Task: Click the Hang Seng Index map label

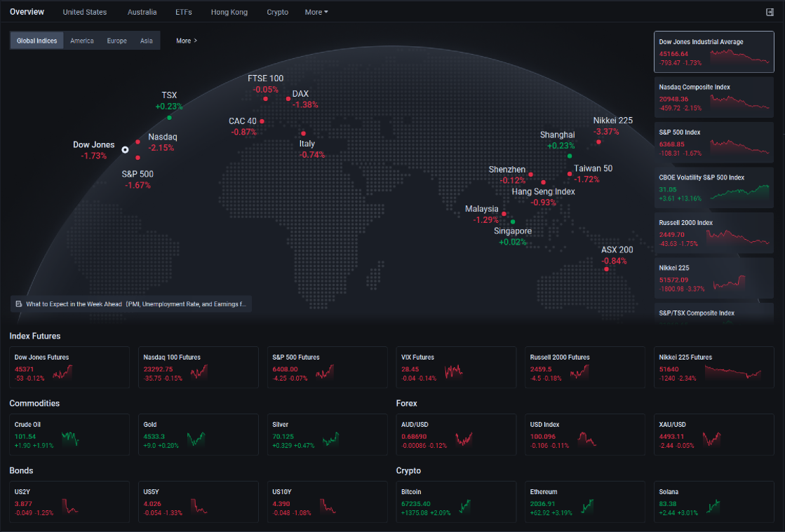Action: point(543,191)
